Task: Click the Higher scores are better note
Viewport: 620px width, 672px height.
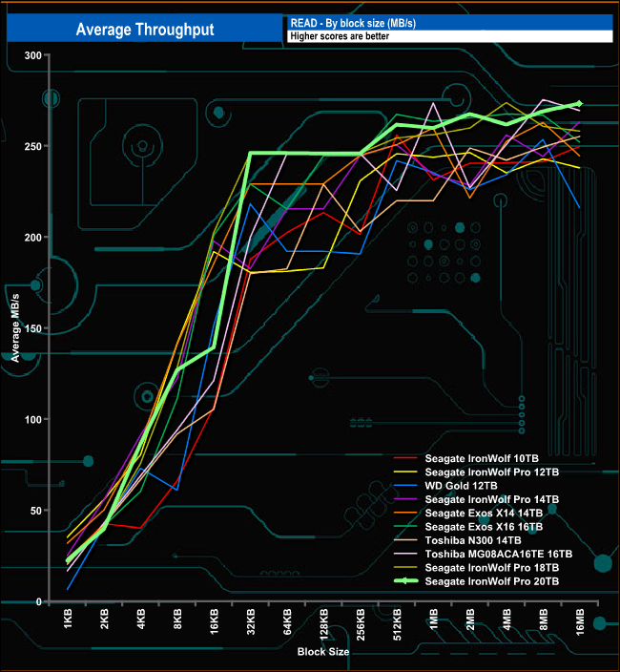Action: [x=340, y=36]
